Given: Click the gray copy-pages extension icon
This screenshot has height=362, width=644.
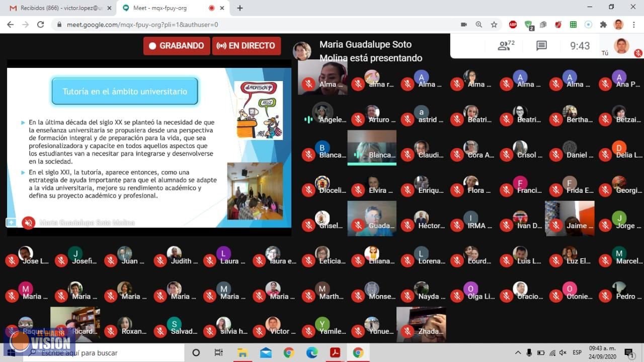Looking at the screenshot, I should [543, 24].
